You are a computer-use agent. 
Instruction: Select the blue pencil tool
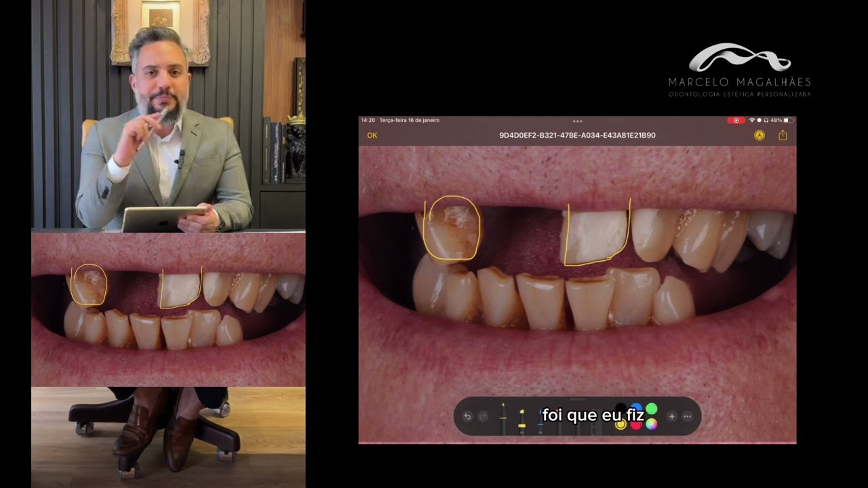click(540, 422)
